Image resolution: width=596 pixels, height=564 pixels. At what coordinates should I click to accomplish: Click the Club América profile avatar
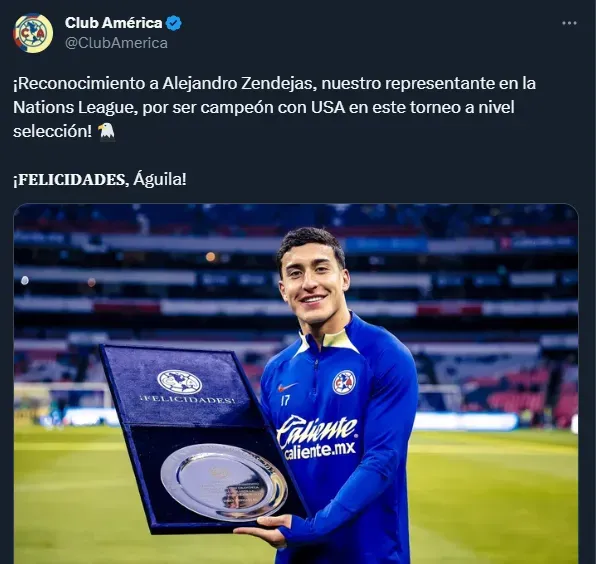(x=33, y=33)
